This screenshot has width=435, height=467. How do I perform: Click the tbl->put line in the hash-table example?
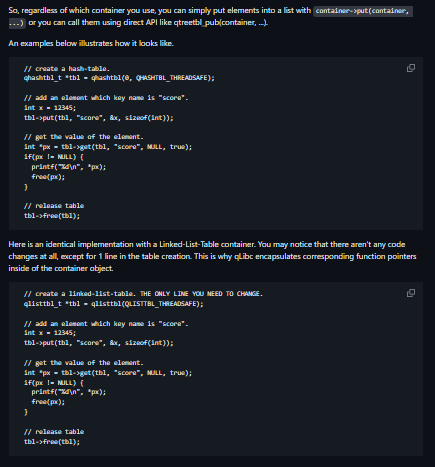click(x=99, y=118)
